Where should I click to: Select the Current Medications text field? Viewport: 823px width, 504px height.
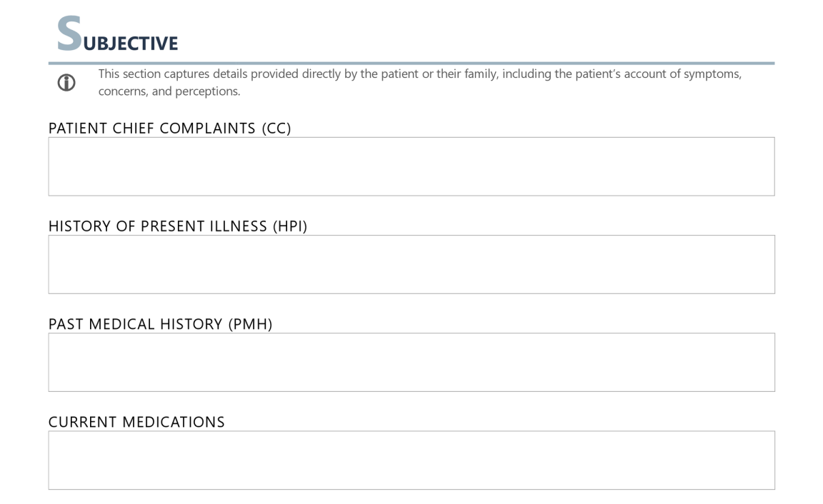click(411, 460)
